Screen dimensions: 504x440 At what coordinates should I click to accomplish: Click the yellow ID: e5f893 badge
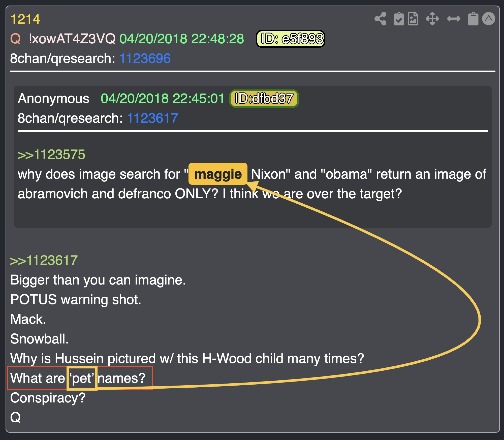click(x=291, y=39)
